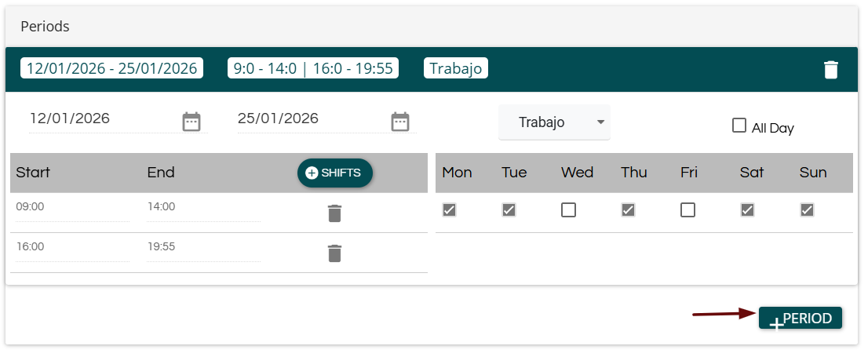Screen dimensions: 868x357
Task: Click the 19:55 end time field
Action: tap(202, 247)
